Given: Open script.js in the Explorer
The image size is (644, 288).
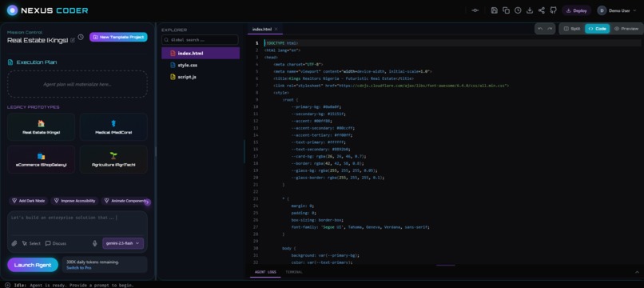Looking at the screenshot, I should coord(201,77).
